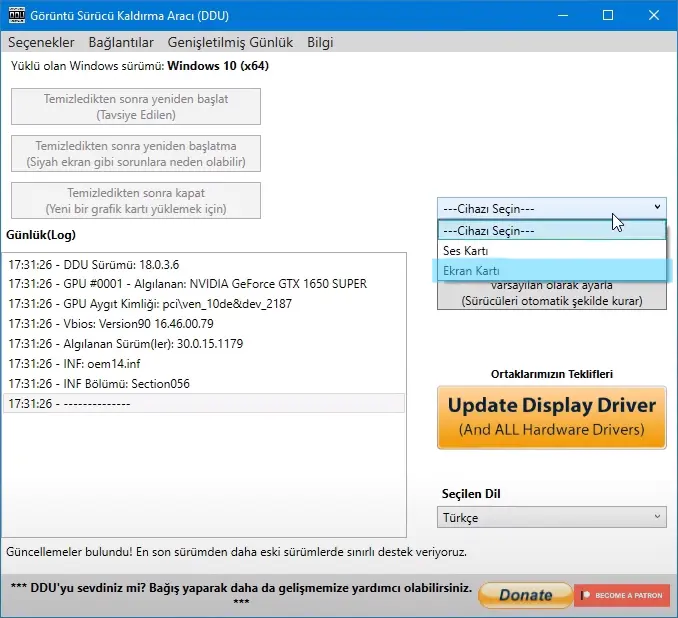Click Temizledikten sonra yeniden başlat button
This screenshot has width=678, height=618.
136,106
